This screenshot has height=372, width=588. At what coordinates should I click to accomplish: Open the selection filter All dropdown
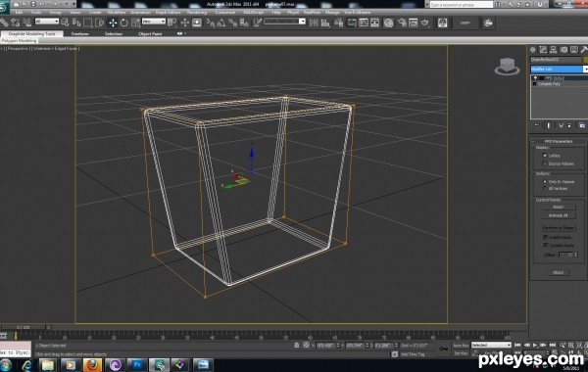(x=47, y=22)
